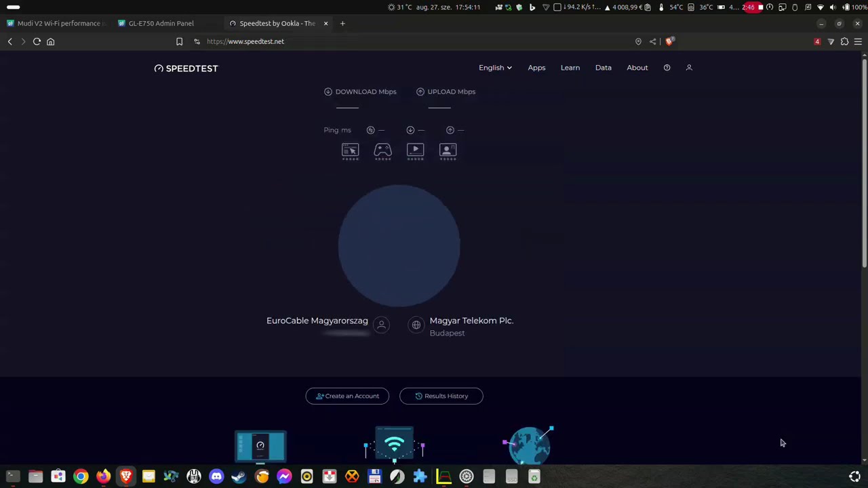The image size is (868, 488).
Task: Select the Speedtest by Ookla tab
Action: click(x=277, y=24)
